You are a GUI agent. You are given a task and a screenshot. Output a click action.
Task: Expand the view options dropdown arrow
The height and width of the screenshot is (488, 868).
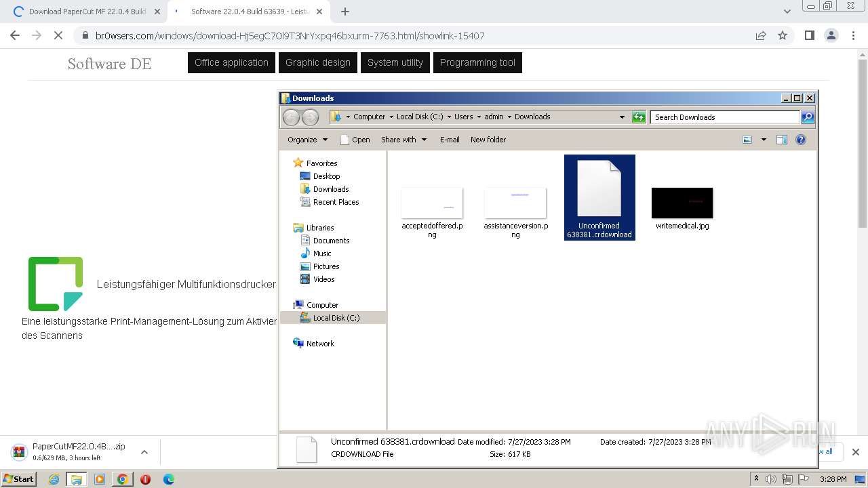coord(764,140)
